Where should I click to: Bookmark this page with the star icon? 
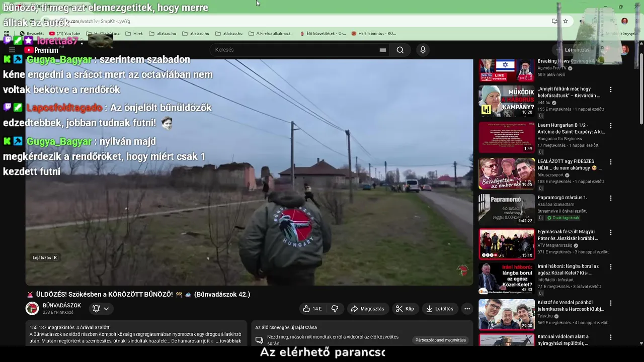[x=566, y=21]
